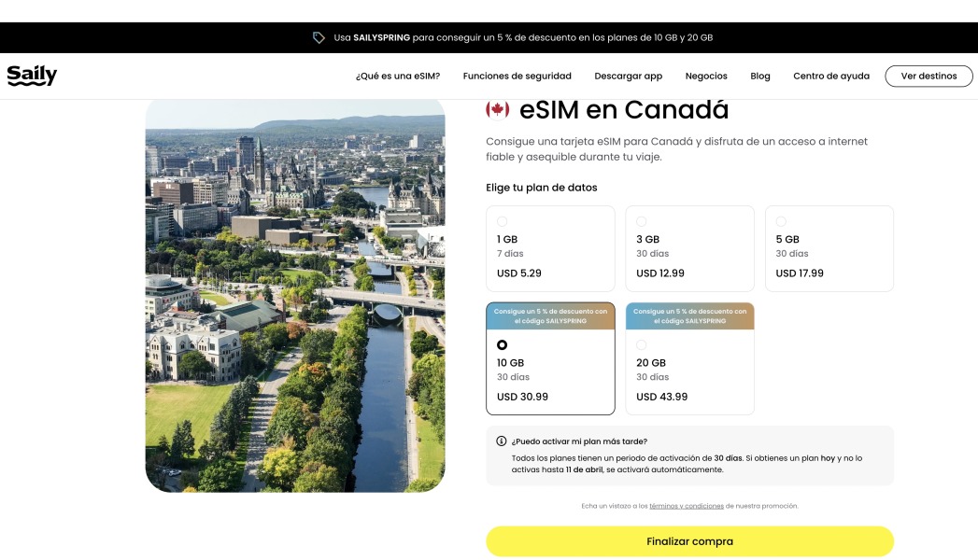This screenshot has width=978, height=560.
Task: Open the Negocios nav link
Action: [x=706, y=76]
